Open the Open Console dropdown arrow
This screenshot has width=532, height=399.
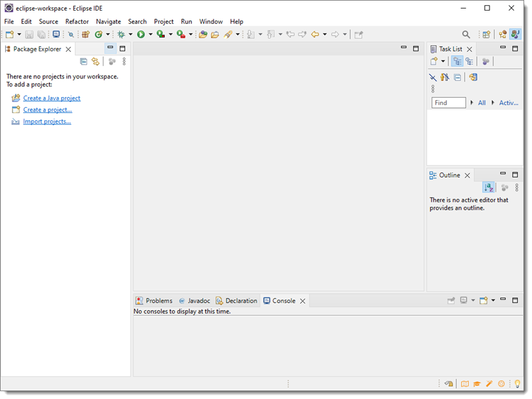[x=493, y=301]
